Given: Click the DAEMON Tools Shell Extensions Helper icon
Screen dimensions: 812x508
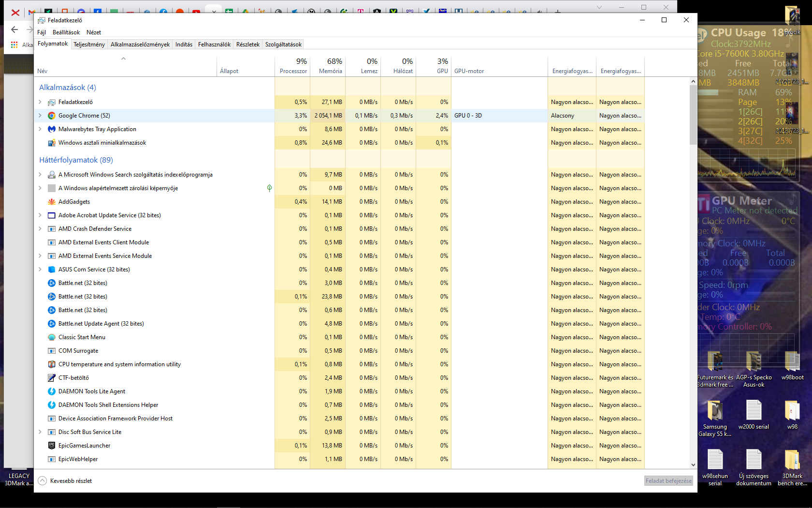Looking at the screenshot, I should pos(52,405).
